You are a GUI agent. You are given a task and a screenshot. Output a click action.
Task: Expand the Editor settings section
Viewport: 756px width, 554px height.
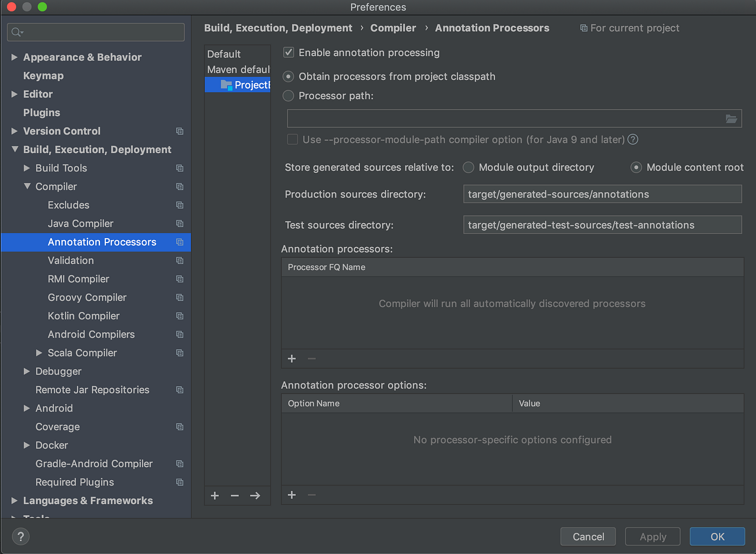pyautogui.click(x=15, y=94)
